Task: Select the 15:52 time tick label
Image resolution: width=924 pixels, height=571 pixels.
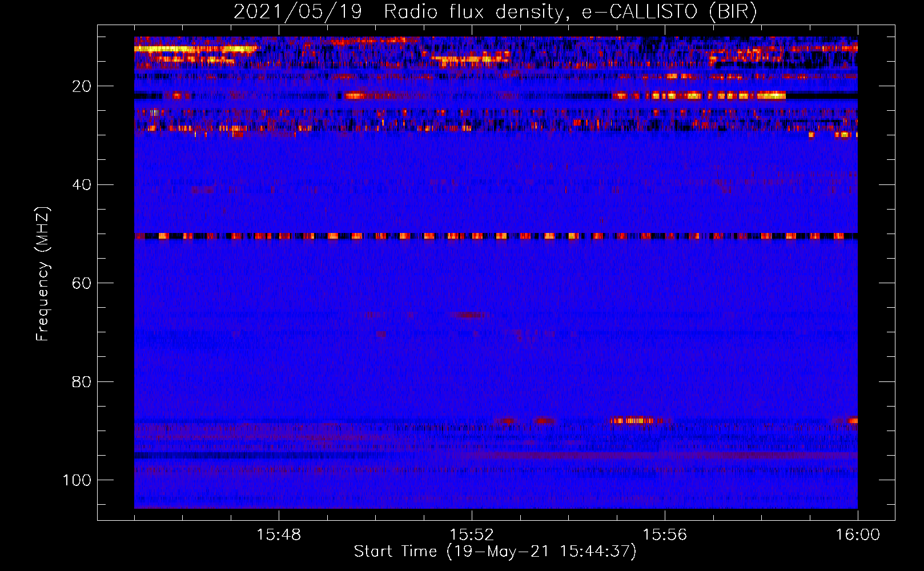Action: pyautogui.click(x=472, y=535)
